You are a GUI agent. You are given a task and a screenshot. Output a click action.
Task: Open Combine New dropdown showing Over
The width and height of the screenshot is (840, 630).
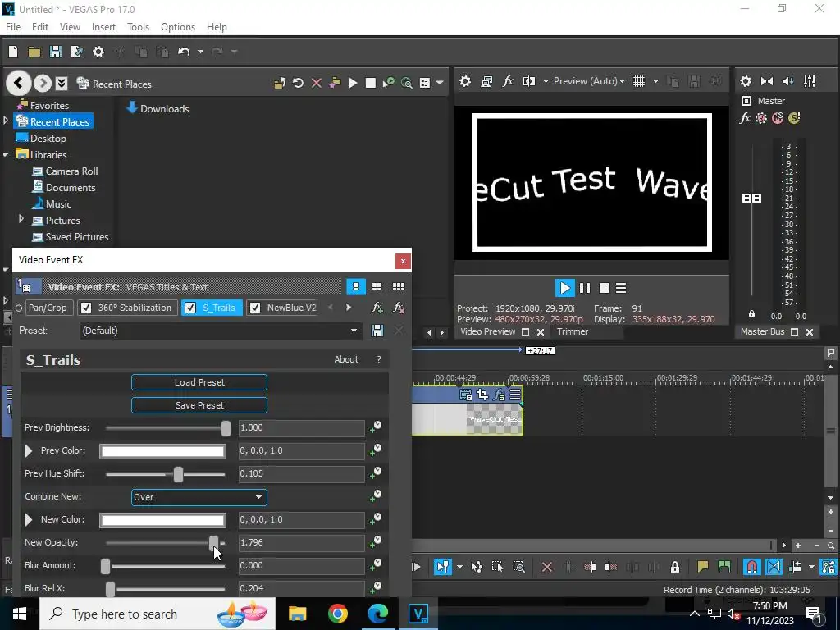(x=199, y=497)
